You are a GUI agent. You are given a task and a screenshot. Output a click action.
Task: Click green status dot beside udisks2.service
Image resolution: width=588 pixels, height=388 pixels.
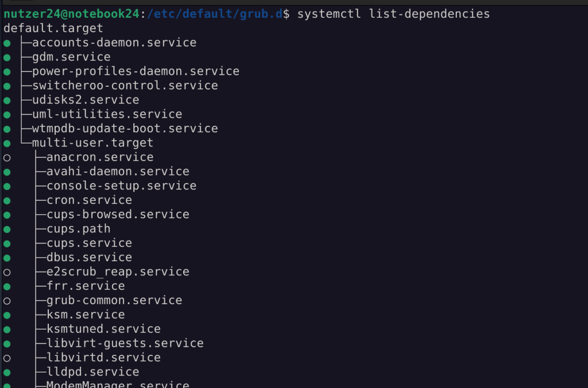tap(7, 100)
